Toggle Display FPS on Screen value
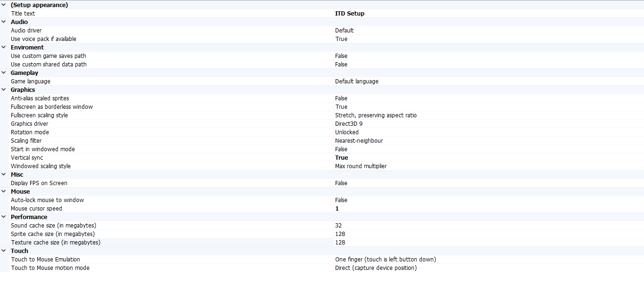Viewport: 644px width, 293px height. [488, 183]
